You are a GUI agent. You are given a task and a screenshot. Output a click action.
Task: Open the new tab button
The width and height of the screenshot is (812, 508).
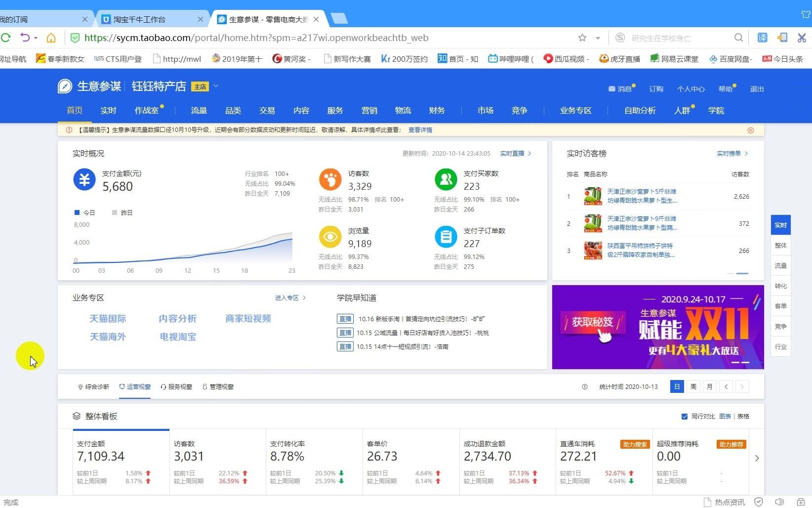point(339,19)
